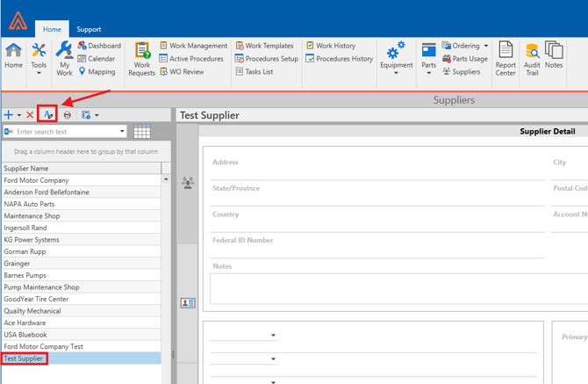Click the Rename supplier icon
588x384 pixels.
(x=49, y=115)
